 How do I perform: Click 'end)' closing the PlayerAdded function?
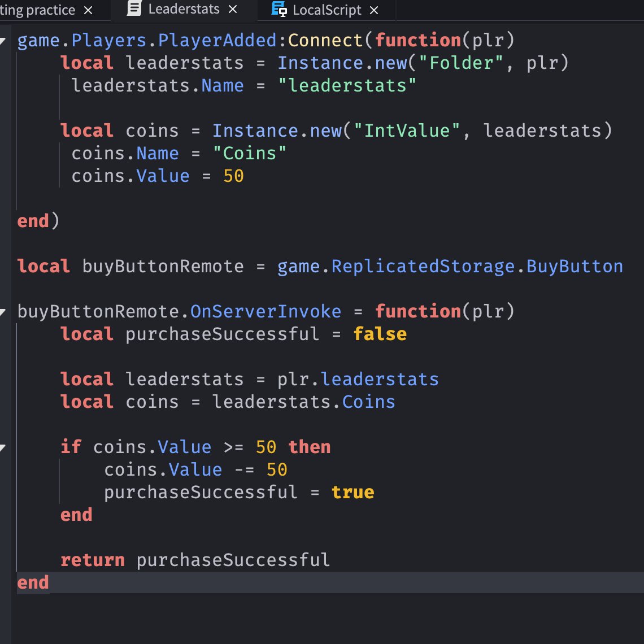38,221
